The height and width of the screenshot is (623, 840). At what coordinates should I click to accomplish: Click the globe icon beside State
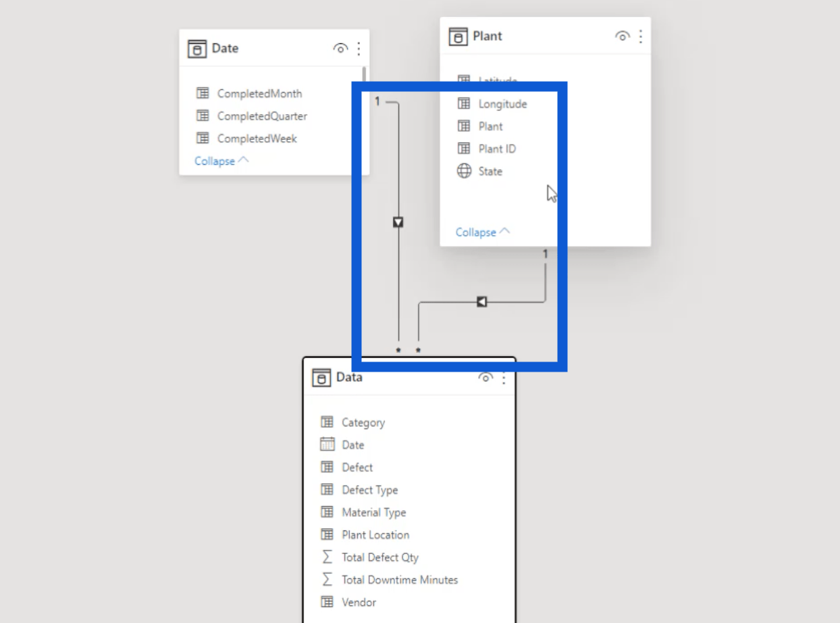tap(464, 171)
